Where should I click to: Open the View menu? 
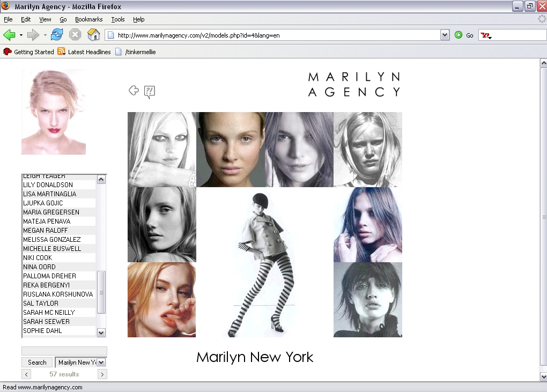(x=45, y=19)
